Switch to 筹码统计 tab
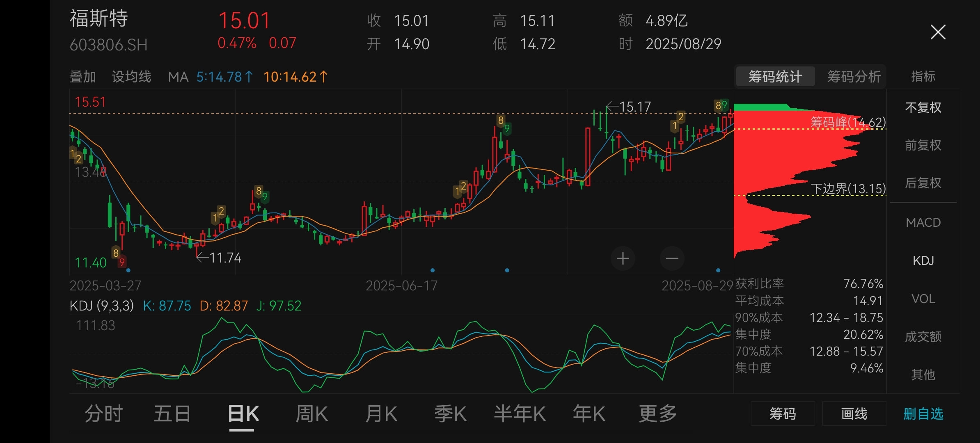Viewport: 980px width, 443px height. tap(775, 76)
